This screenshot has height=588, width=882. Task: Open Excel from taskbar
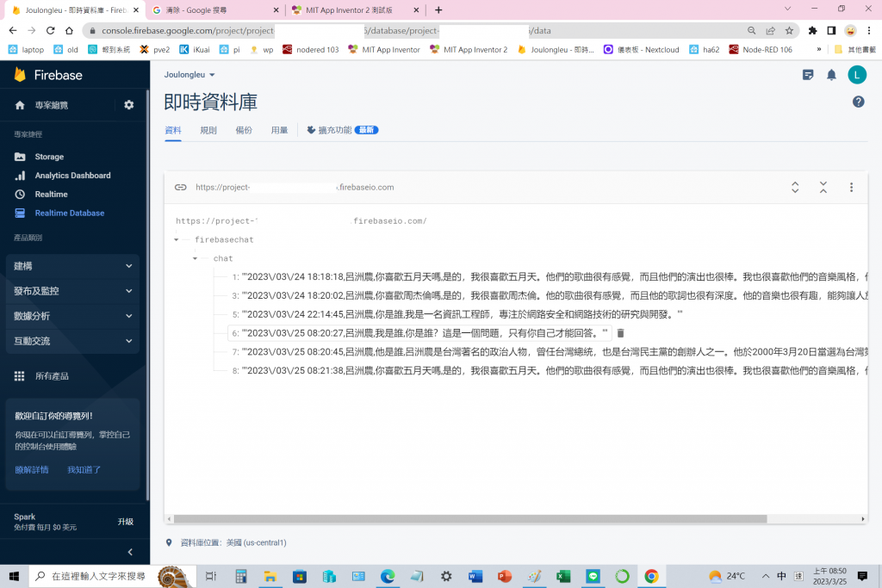click(x=563, y=576)
